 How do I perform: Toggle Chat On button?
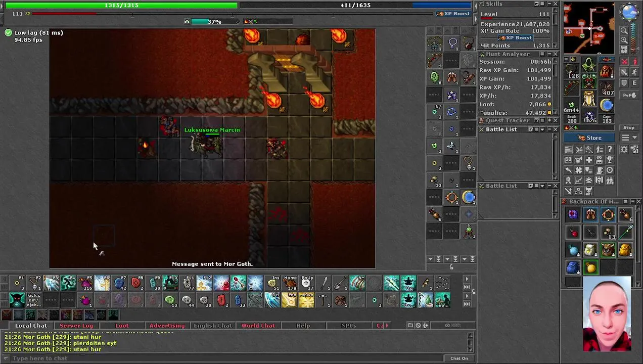[x=459, y=358]
